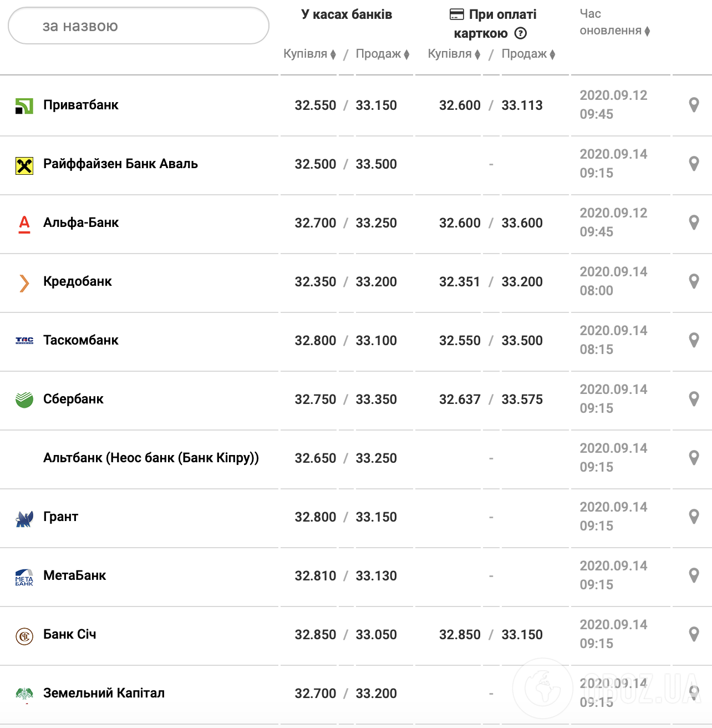Sort by card payment Продаж column

pos(528,54)
